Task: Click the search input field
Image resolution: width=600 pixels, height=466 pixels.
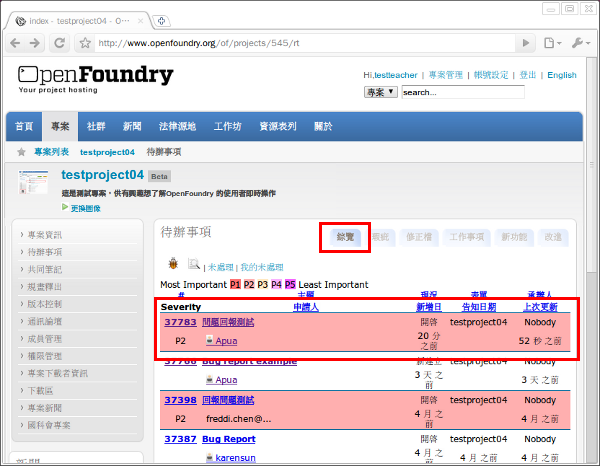Action: pos(463,92)
